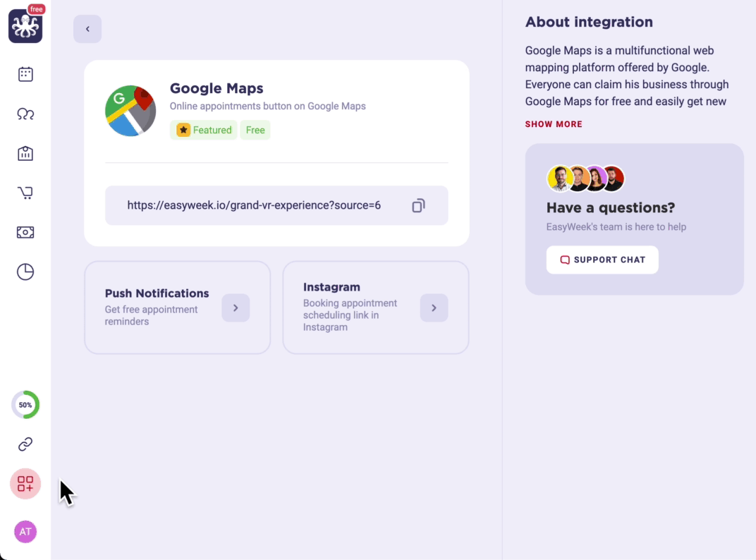This screenshot has width=756, height=560.
Task: Click the 50% setup progress ring
Action: 25,405
